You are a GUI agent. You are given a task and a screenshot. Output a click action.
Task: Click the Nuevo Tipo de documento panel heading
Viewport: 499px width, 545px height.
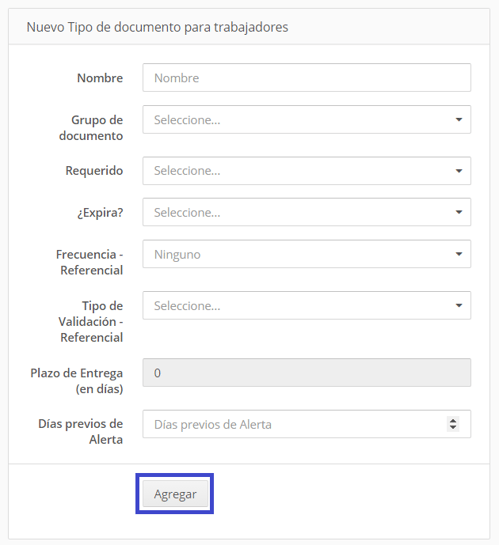click(157, 27)
